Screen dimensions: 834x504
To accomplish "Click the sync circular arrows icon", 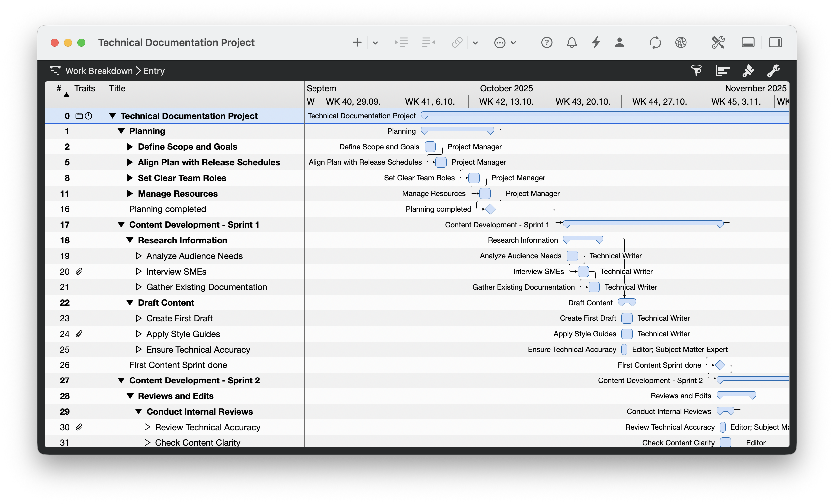I will (655, 42).
